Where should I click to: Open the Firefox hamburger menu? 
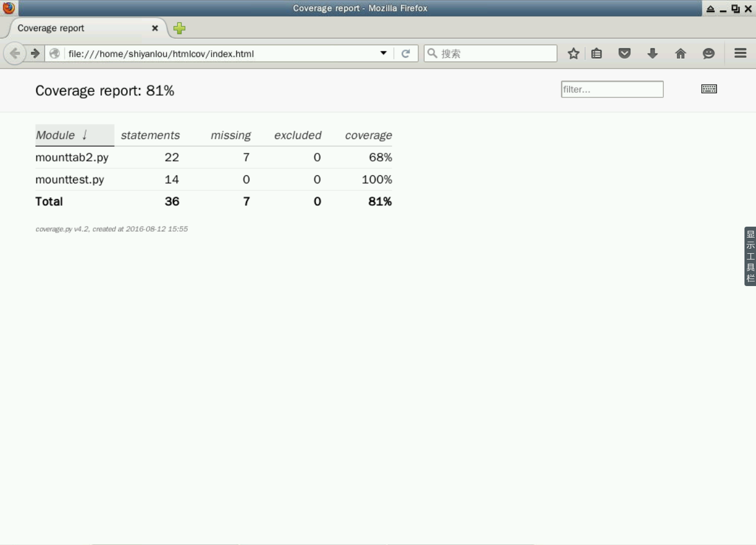740,53
